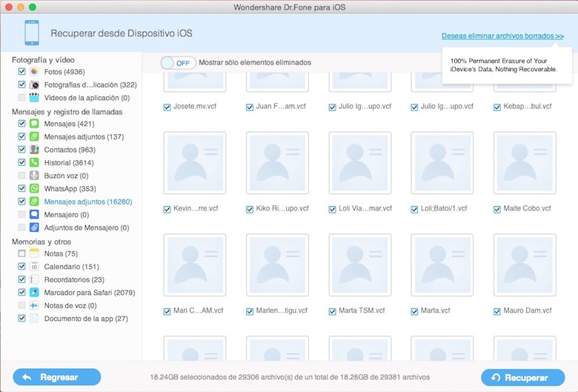Click the 100% Permanent Erasure tooltip text
578x392 pixels.
(504, 65)
